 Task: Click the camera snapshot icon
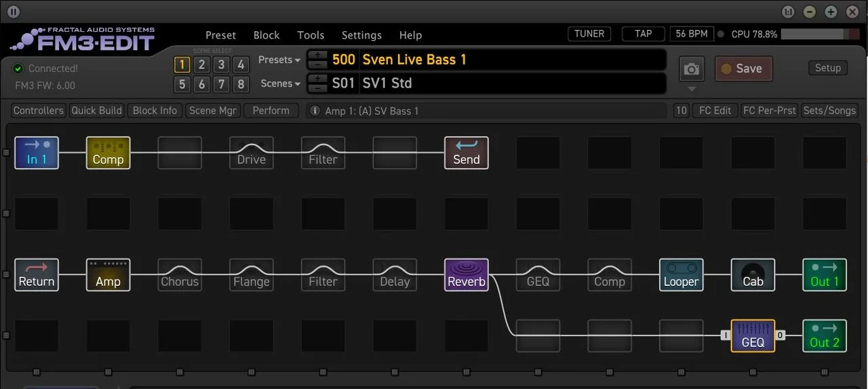[x=692, y=69]
